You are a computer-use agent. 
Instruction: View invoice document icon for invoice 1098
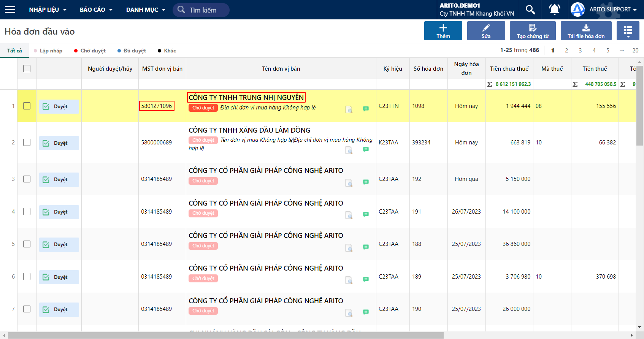point(349,109)
